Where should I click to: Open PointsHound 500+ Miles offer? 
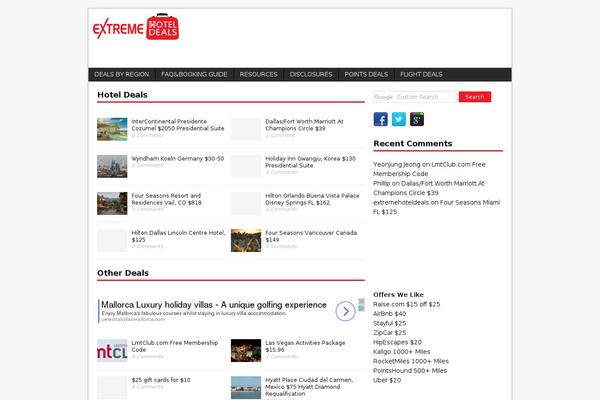point(410,371)
